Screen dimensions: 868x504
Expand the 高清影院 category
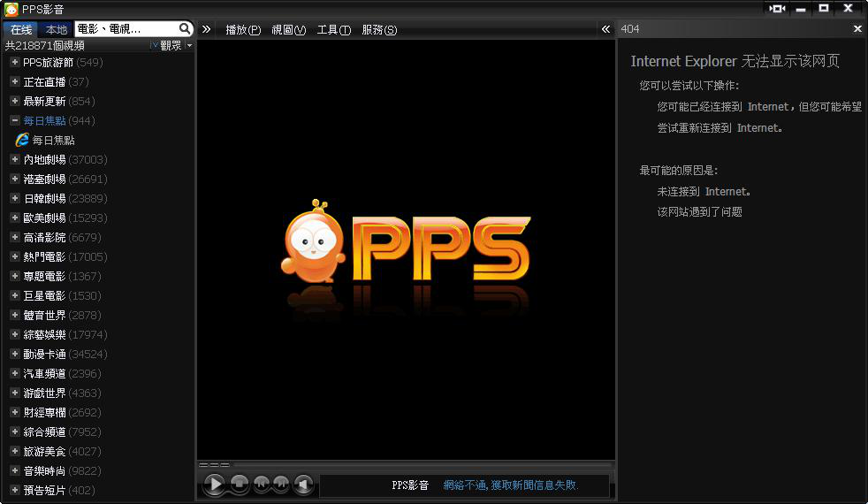pos(15,237)
